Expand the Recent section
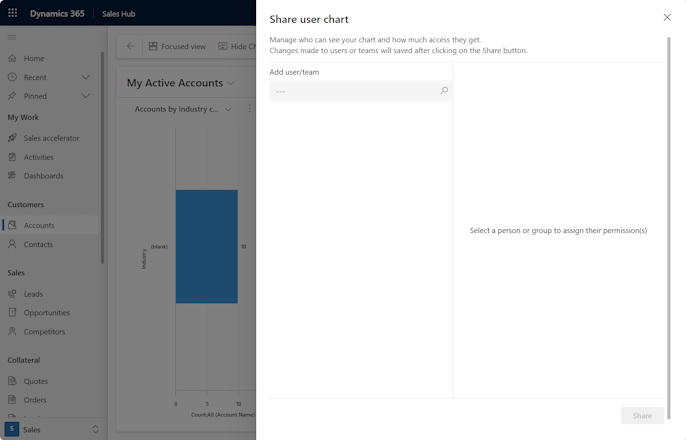The height and width of the screenshot is (440, 687). pos(85,77)
